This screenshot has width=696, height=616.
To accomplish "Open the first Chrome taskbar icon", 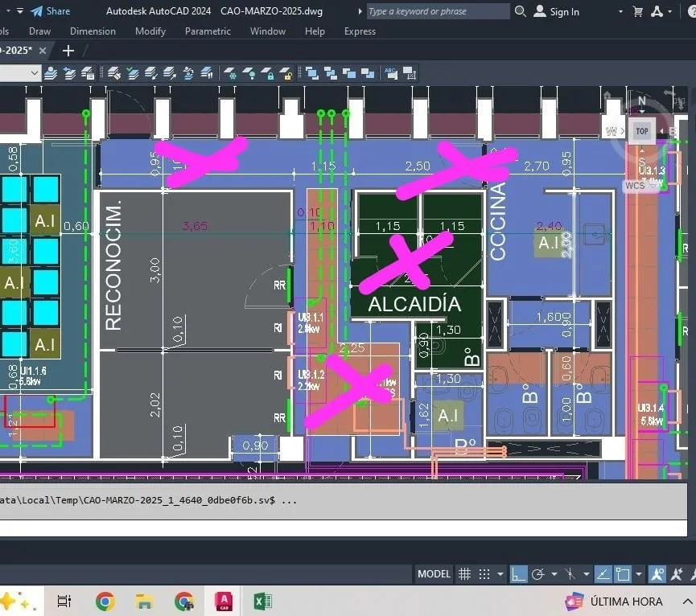I will point(105,602).
